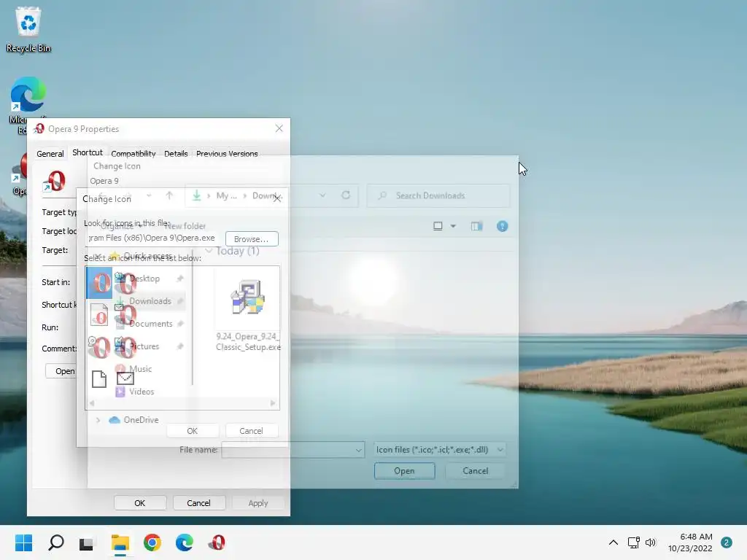This screenshot has width=747, height=560.
Task: Click Cancel in the file browse dialog
Action: coord(476,470)
